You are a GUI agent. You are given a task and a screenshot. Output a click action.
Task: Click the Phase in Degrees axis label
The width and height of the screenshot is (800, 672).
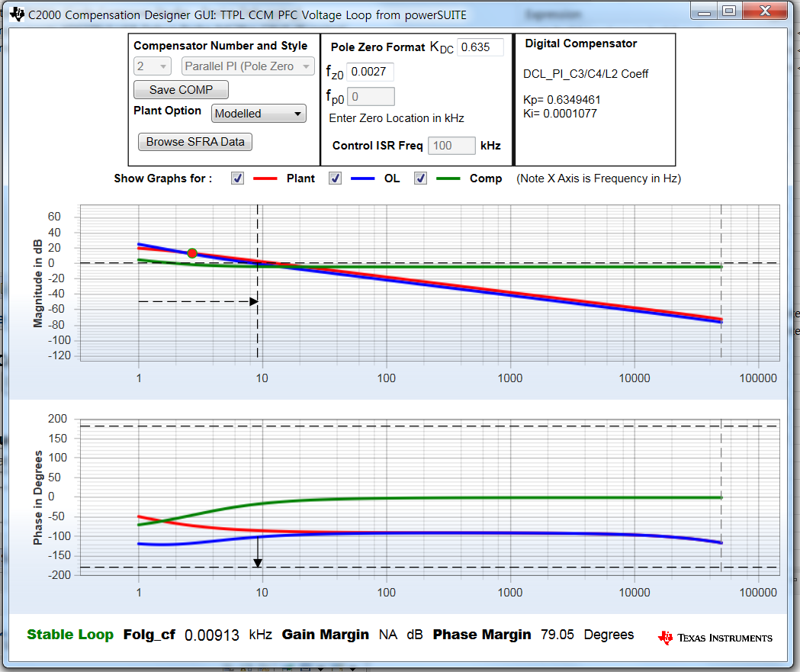pyautogui.click(x=38, y=497)
